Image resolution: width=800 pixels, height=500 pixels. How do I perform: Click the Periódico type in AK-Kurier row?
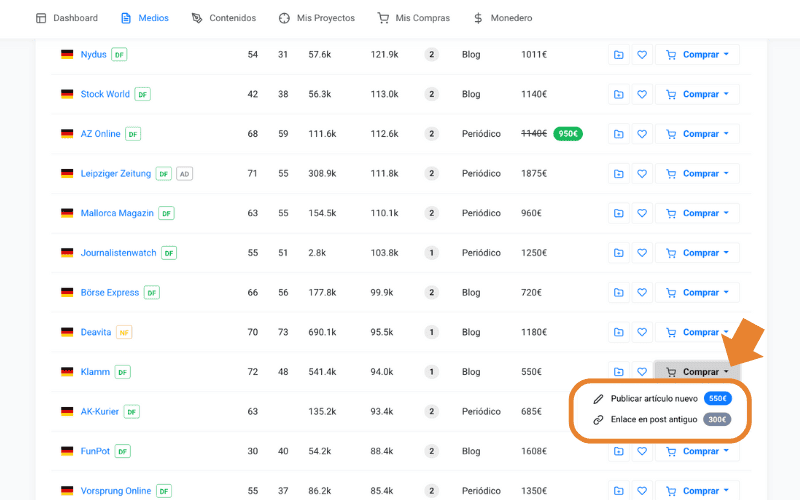pos(481,412)
